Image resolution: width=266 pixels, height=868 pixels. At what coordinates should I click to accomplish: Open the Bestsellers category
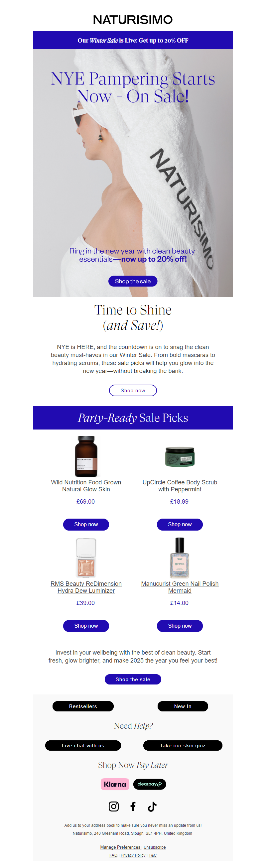coord(83,706)
